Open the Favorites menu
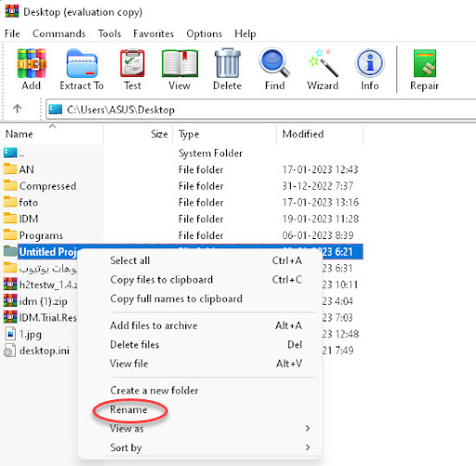Viewport: 476px width, 466px height. click(x=154, y=33)
